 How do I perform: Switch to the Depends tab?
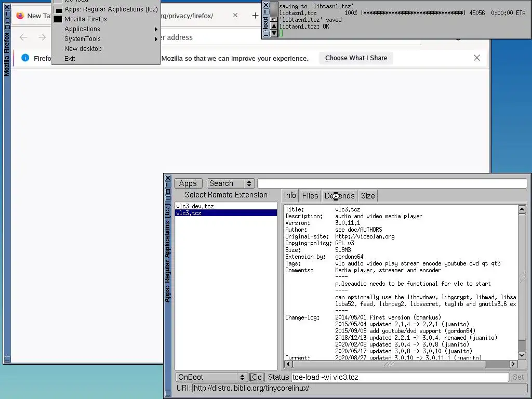point(340,196)
